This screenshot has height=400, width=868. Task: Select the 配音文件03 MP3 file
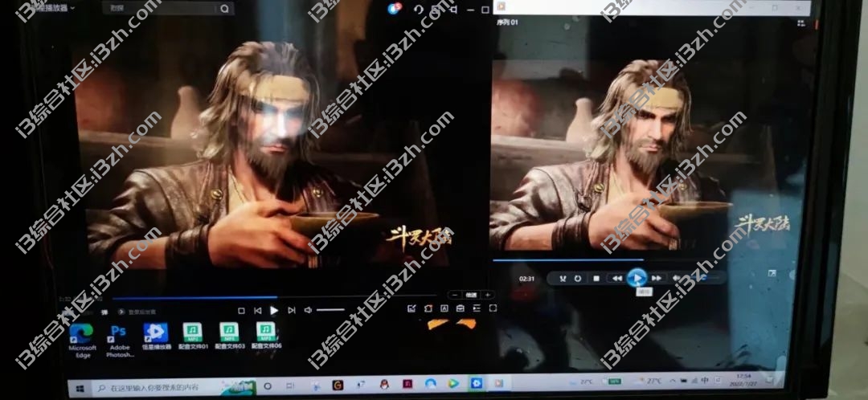tap(229, 336)
